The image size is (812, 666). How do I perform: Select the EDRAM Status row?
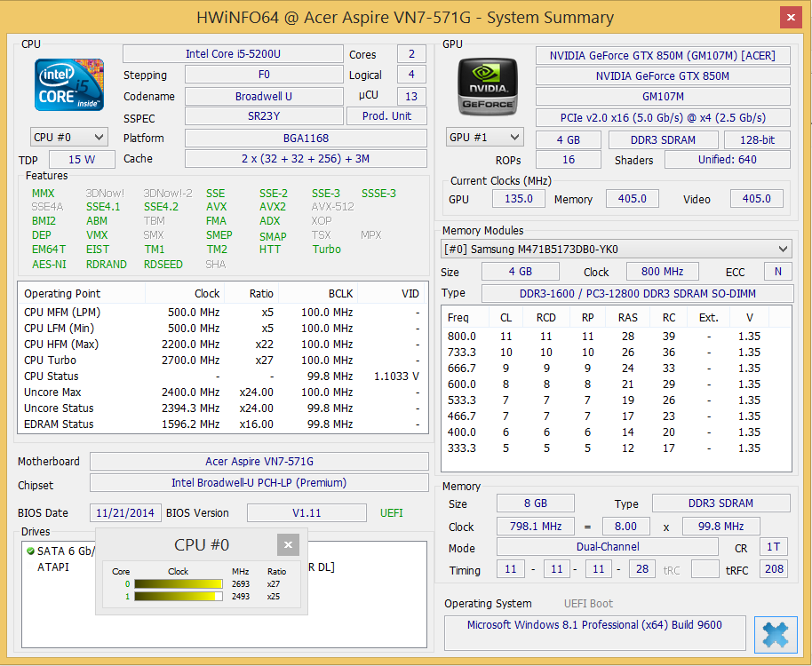pyautogui.click(x=223, y=424)
